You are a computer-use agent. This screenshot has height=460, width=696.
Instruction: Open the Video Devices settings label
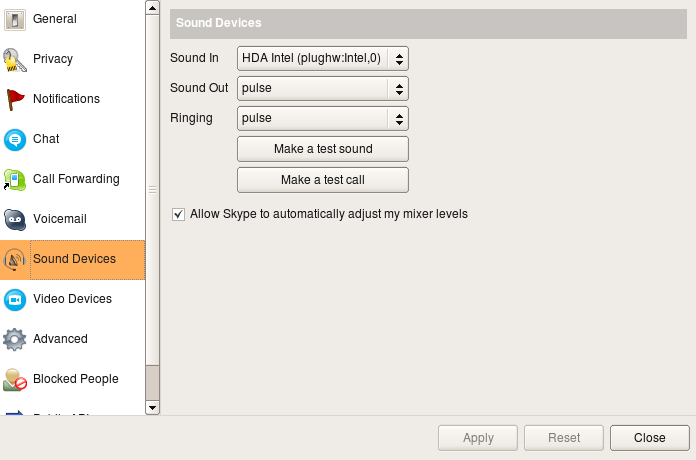72,299
